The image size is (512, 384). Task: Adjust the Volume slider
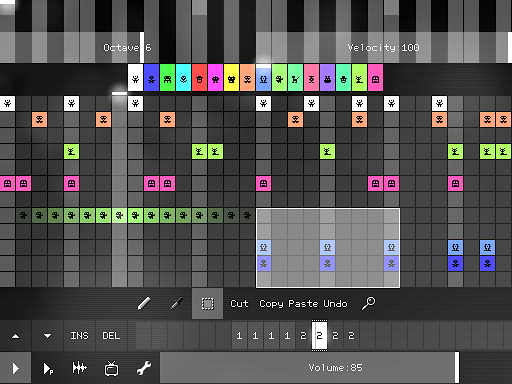tap(309, 368)
